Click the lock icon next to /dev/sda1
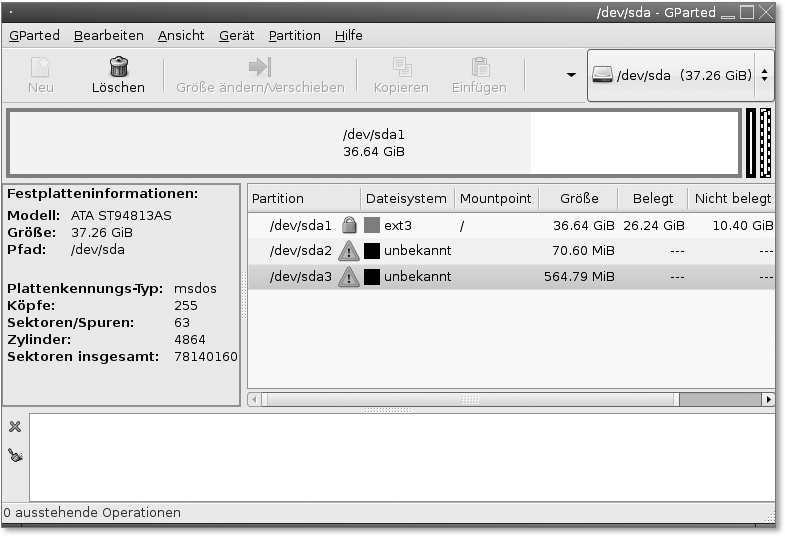 pyautogui.click(x=349, y=226)
